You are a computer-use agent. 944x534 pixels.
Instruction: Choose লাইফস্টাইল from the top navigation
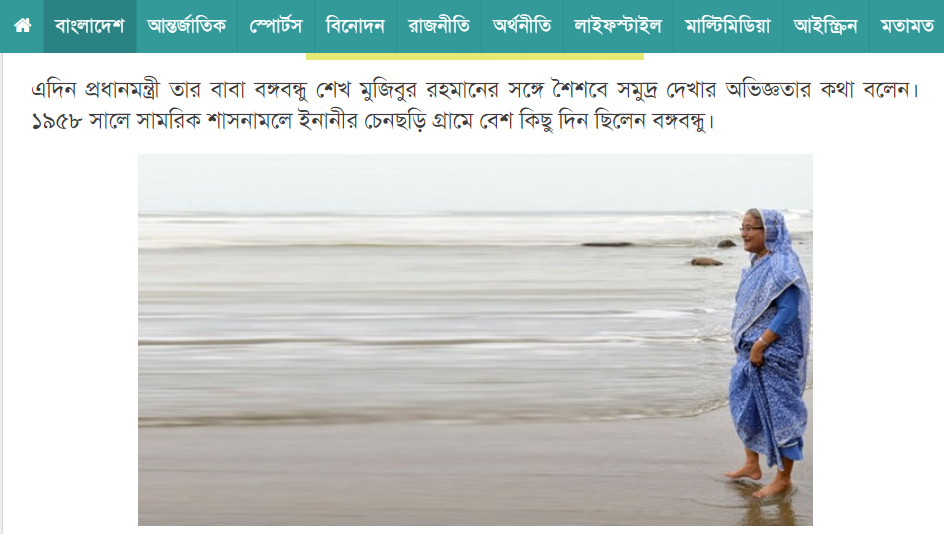pos(618,26)
